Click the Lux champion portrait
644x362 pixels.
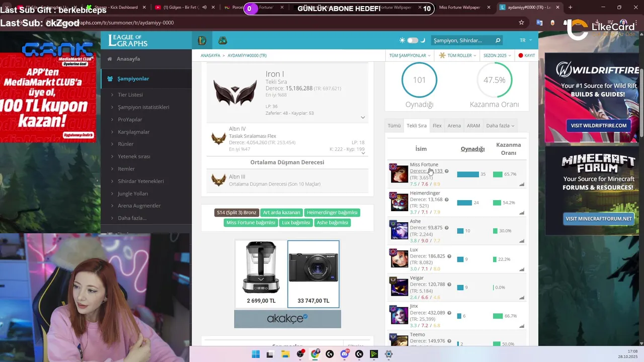[399, 258]
